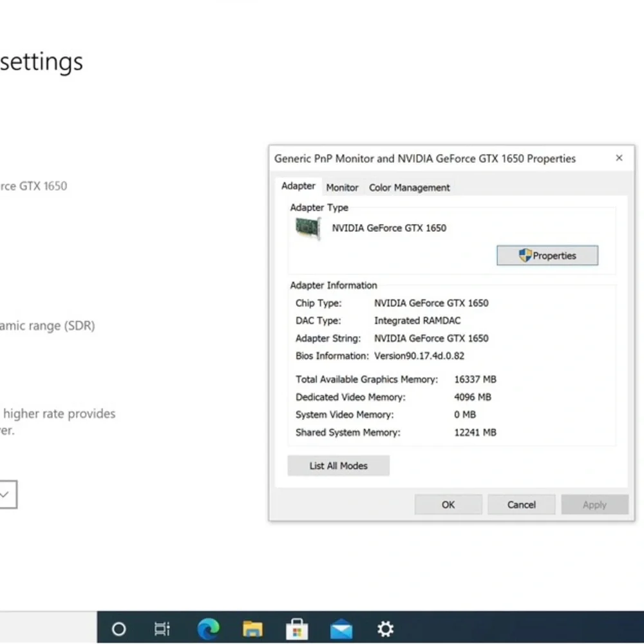Open the Mail app from taskbar
The width and height of the screenshot is (644, 644).
point(341,629)
